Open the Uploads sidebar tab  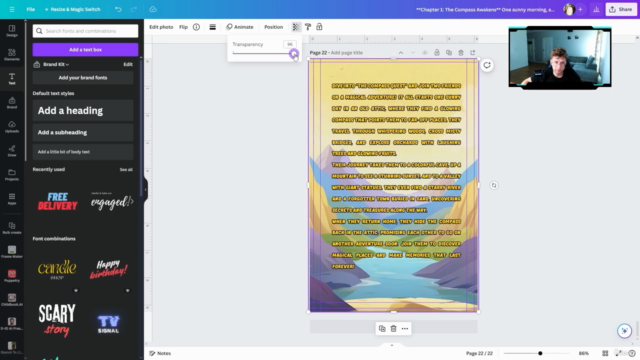tap(12, 127)
